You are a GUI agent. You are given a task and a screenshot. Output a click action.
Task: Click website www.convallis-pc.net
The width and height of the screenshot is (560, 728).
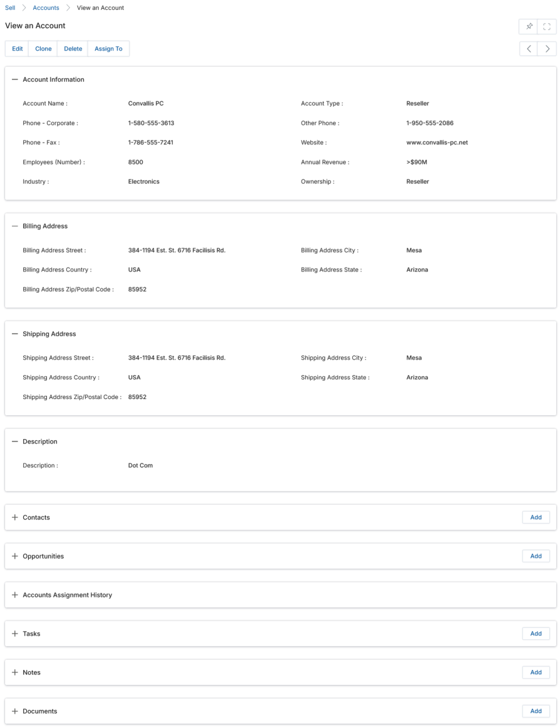437,143
